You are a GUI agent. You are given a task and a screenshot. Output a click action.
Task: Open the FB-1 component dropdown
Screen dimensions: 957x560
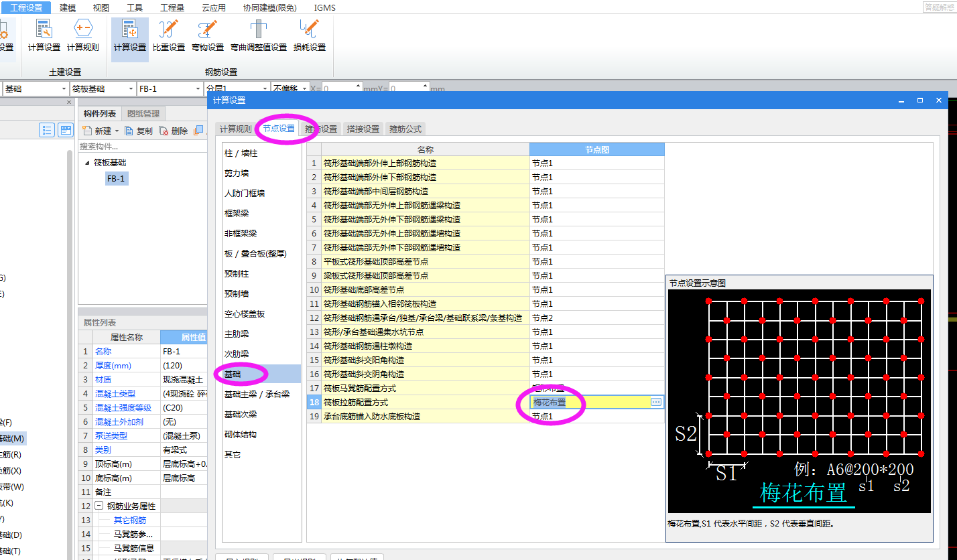(198, 88)
